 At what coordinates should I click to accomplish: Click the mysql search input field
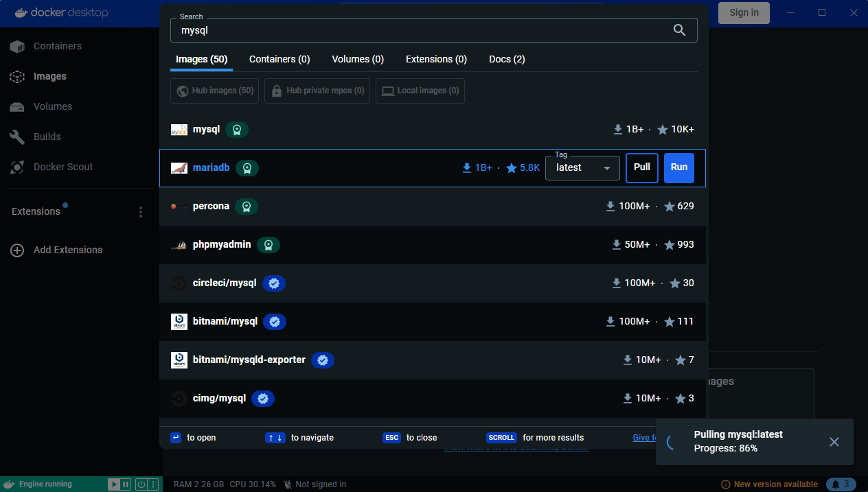pyautogui.click(x=433, y=30)
